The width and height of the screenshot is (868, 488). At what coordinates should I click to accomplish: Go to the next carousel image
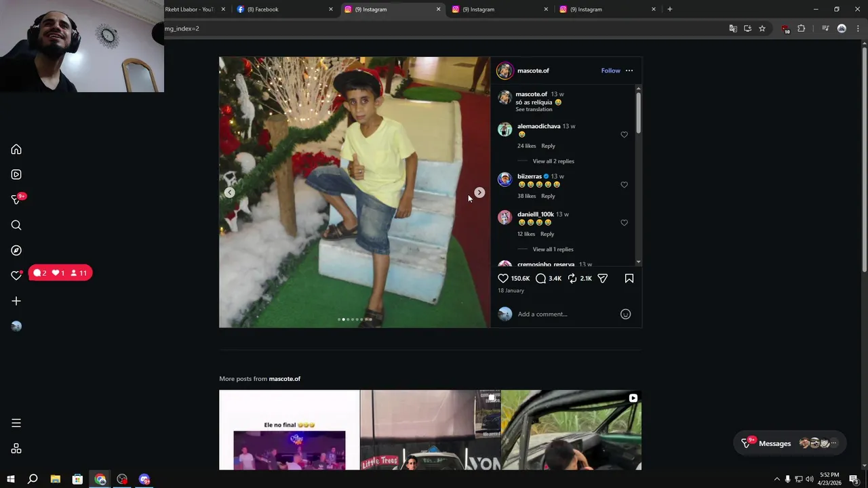pyautogui.click(x=479, y=192)
